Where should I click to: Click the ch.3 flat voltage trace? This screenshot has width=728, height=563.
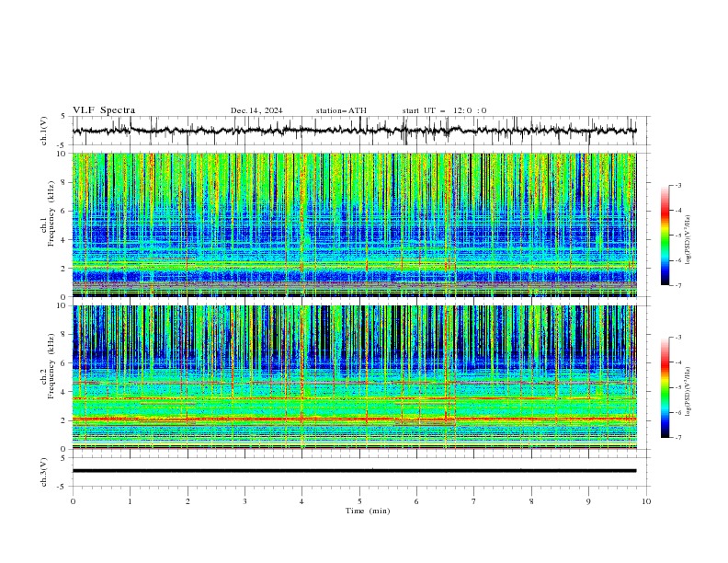point(354,471)
